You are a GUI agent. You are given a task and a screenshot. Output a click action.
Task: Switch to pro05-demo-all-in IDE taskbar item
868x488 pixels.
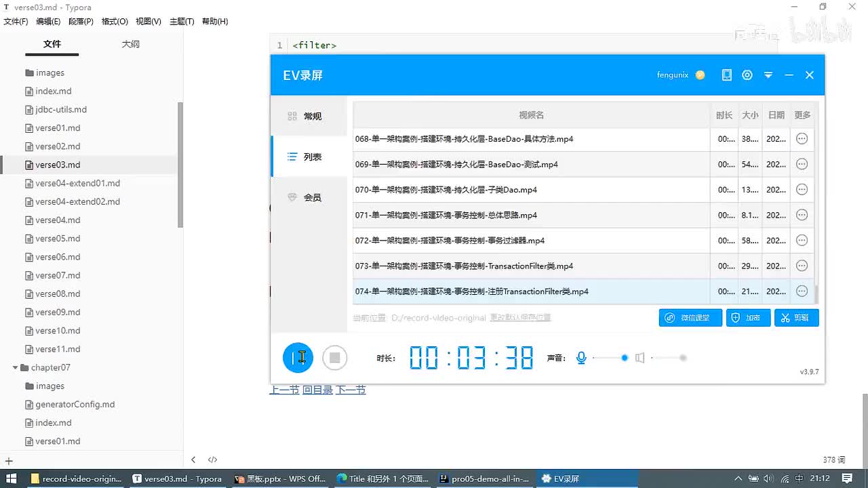485,479
